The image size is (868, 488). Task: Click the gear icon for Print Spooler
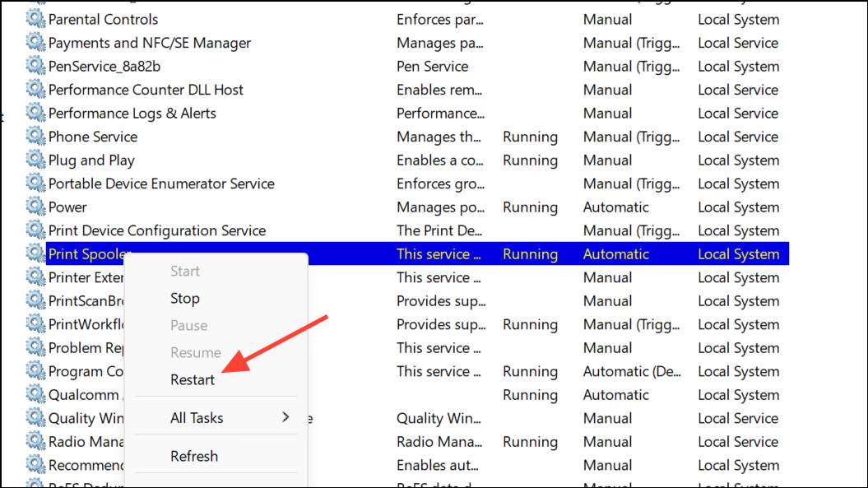(x=35, y=253)
